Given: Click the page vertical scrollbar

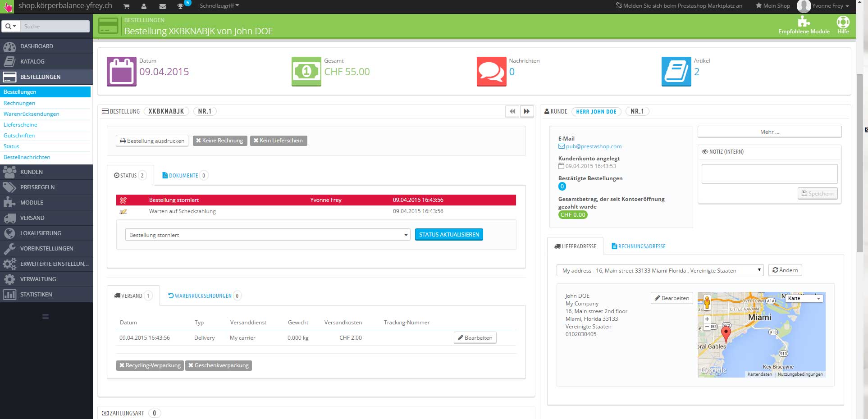Looking at the screenshot, I should coord(859,162).
